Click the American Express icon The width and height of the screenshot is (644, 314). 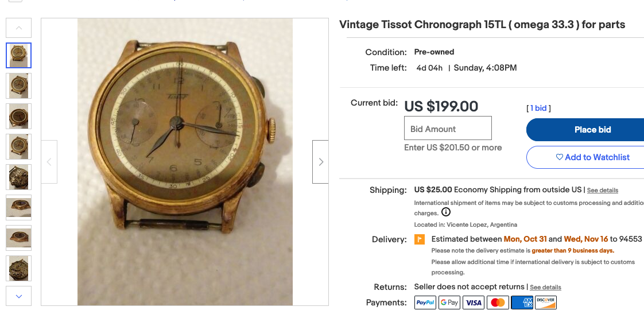coord(522,303)
